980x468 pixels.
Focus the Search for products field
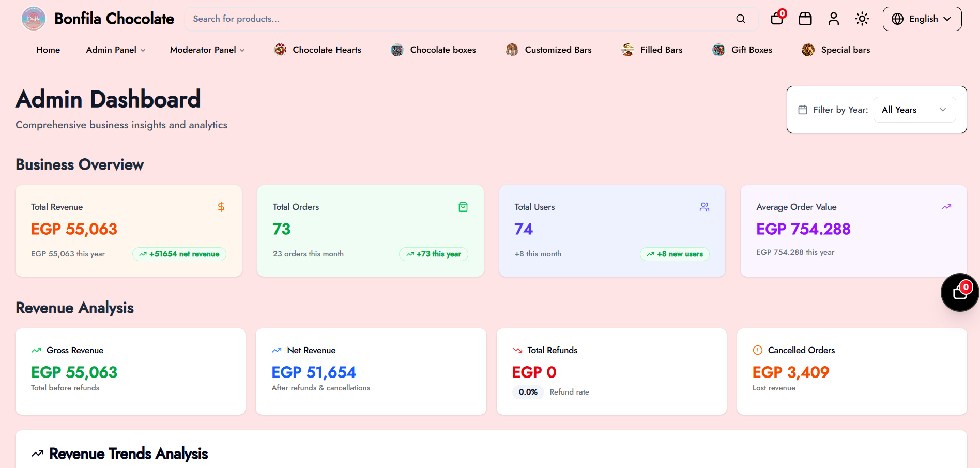click(x=471, y=19)
